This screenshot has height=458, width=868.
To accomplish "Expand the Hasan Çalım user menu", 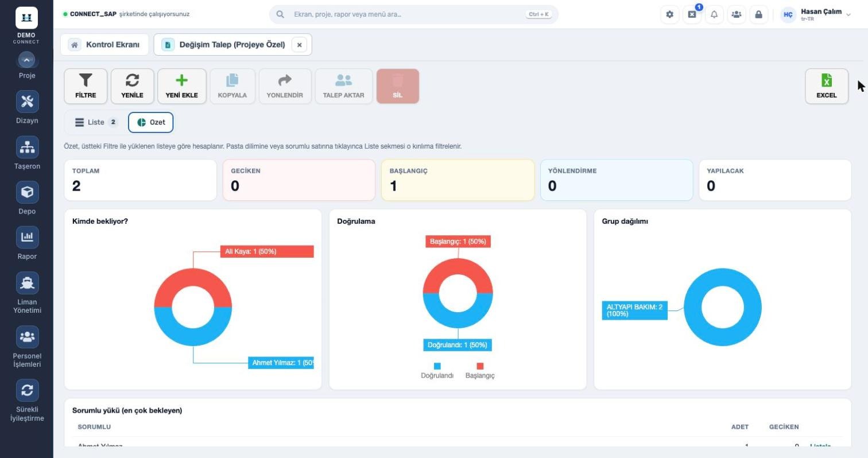I will (816, 14).
